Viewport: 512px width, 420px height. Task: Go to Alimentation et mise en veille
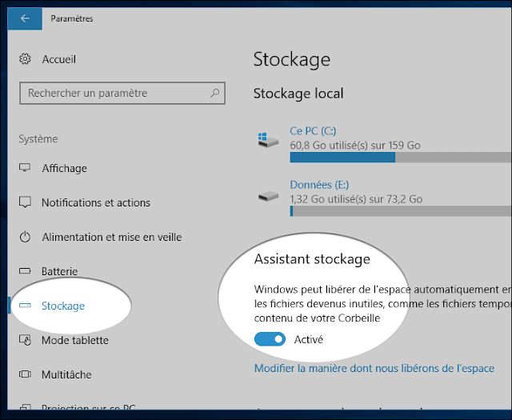(x=112, y=237)
